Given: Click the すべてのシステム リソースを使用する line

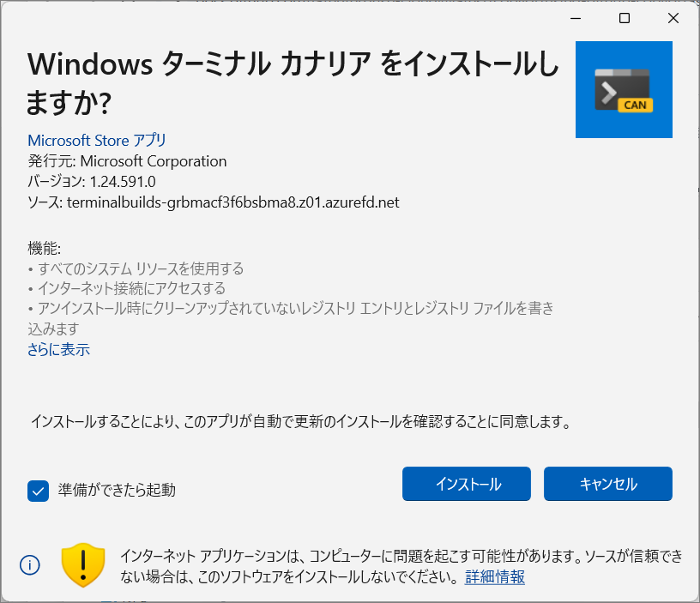Looking at the screenshot, I should [x=136, y=268].
